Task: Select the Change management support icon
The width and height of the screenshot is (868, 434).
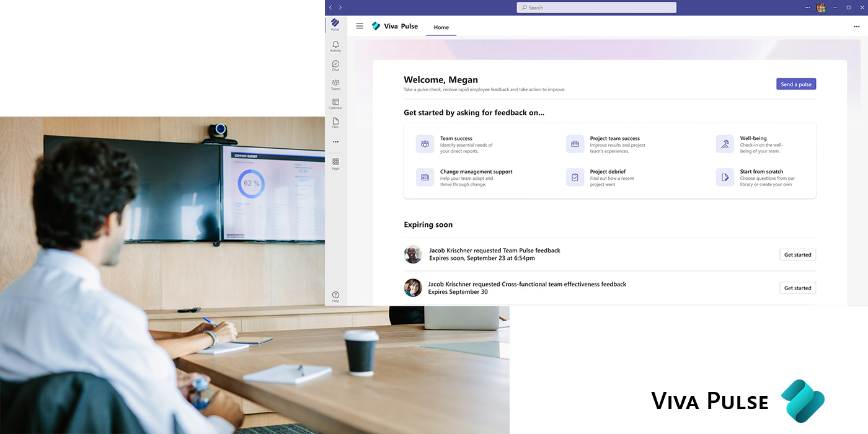Action: coord(425,177)
